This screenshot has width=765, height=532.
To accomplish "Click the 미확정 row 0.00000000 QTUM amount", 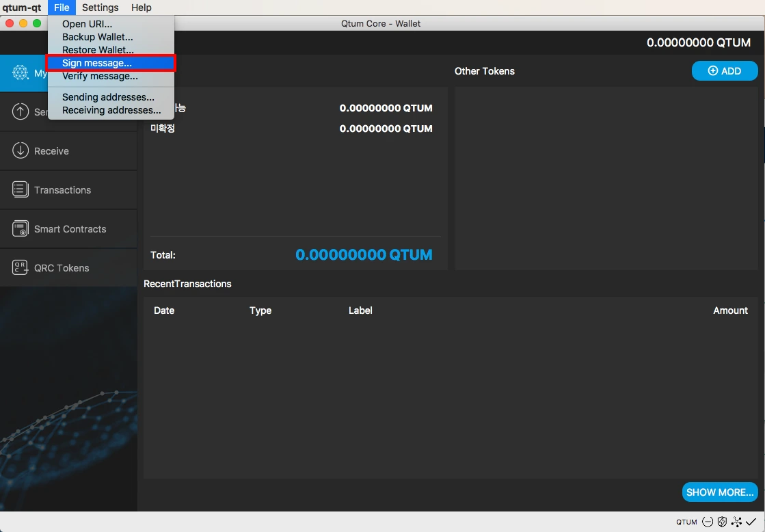I will [x=386, y=129].
